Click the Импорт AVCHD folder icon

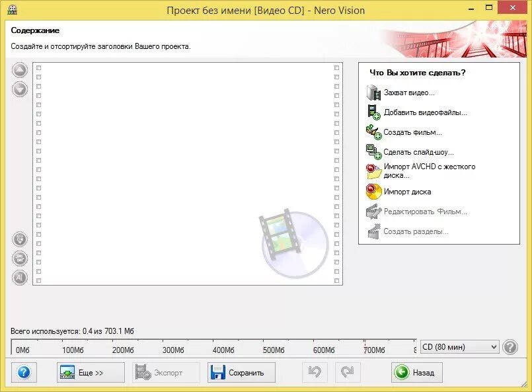373,171
